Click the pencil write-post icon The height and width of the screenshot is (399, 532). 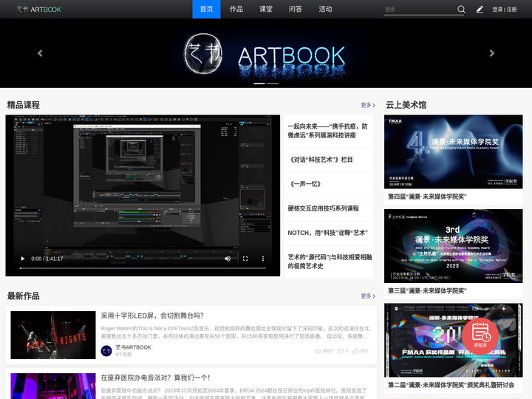point(480,10)
